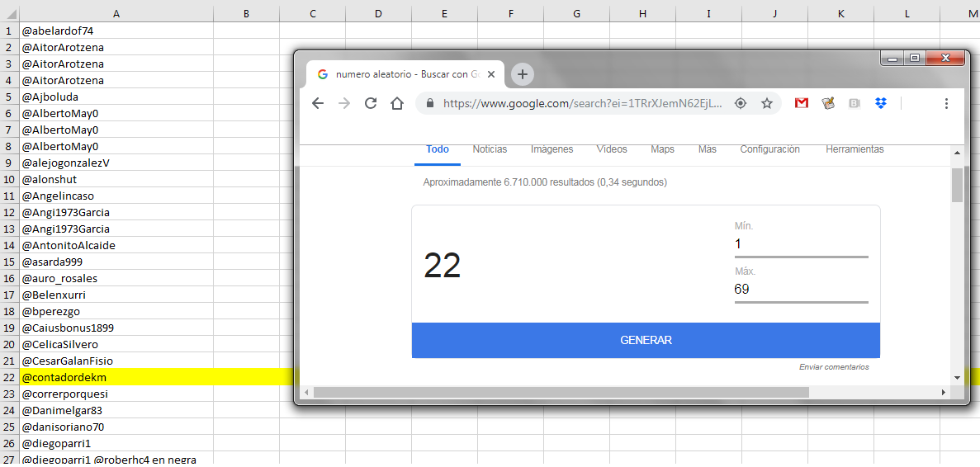
Task: Select cell with @alejogonzalezV
Action: click(116, 163)
